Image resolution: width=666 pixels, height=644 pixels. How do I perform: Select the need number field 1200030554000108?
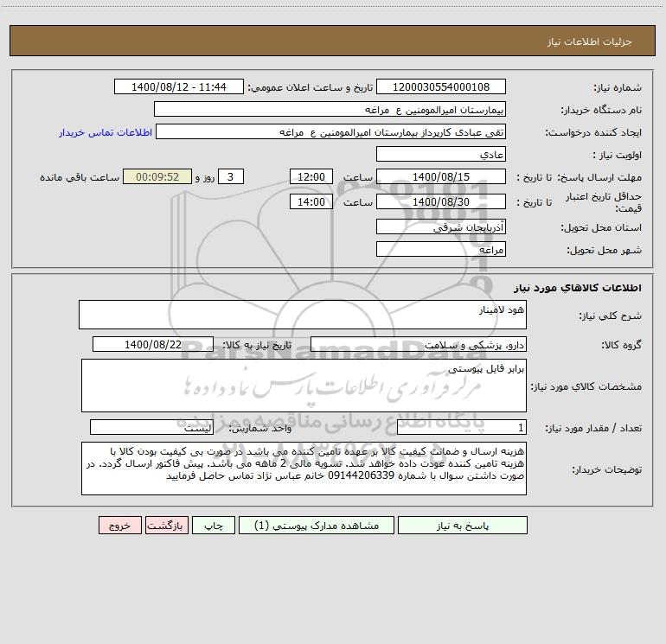[x=441, y=86]
